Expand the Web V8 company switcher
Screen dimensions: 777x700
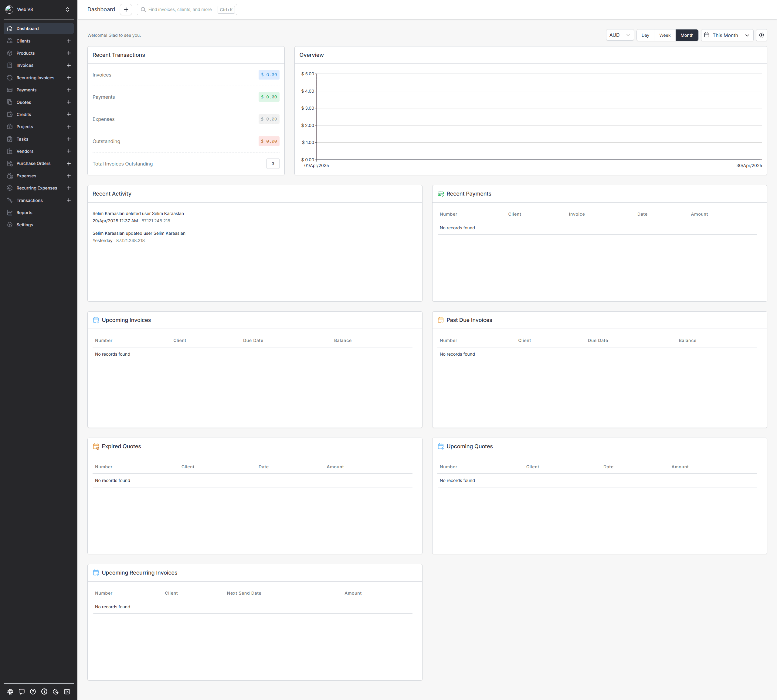39,9
